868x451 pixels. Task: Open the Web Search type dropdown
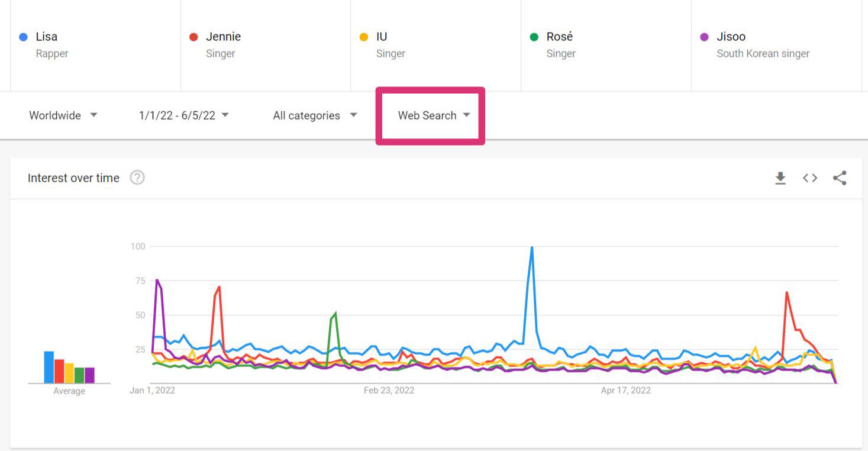434,115
